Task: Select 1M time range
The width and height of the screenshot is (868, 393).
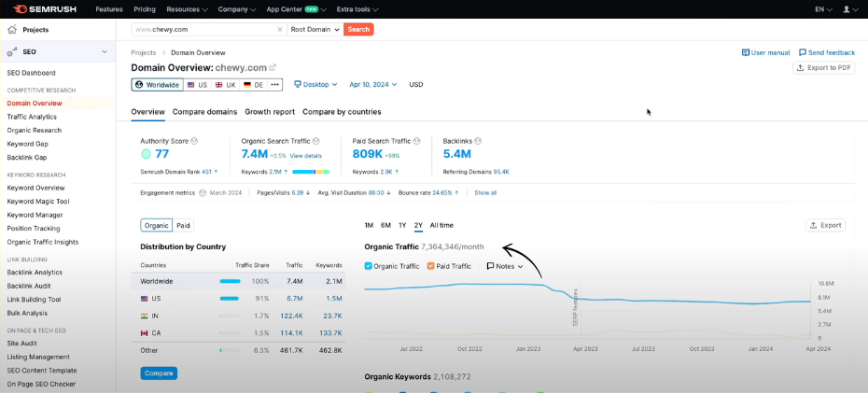Action: pyautogui.click(x=369, y=225)
